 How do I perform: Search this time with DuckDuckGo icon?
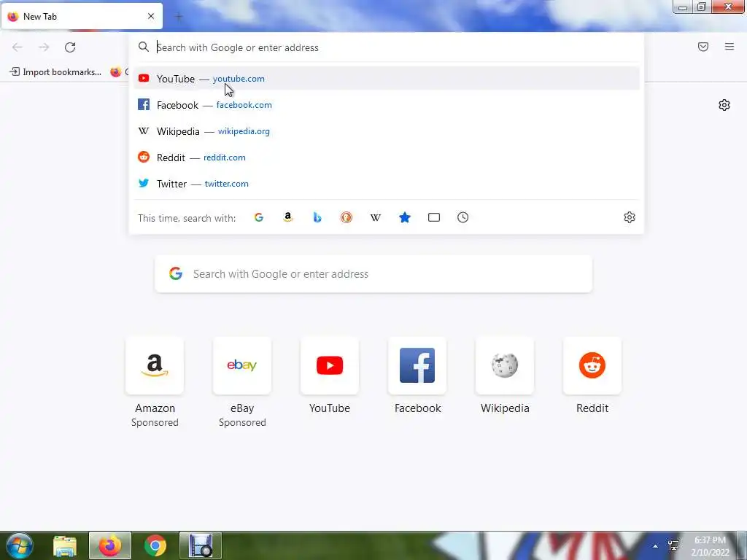point(347,217)
